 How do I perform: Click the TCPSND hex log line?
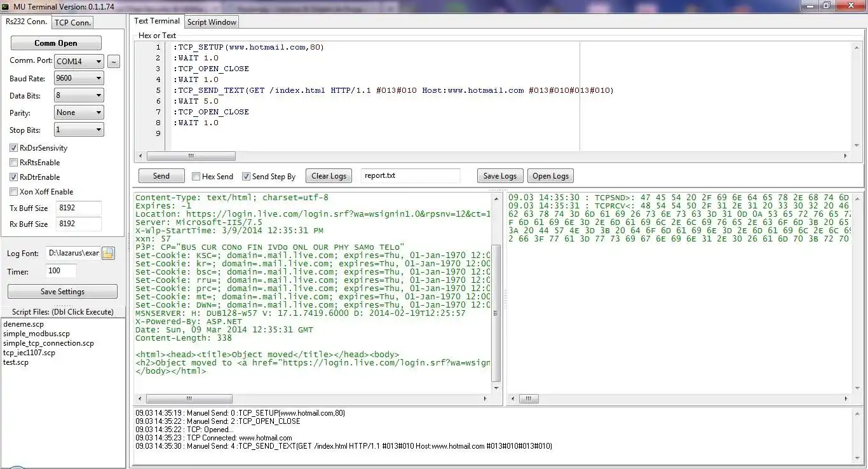click(x=679, y=198)
